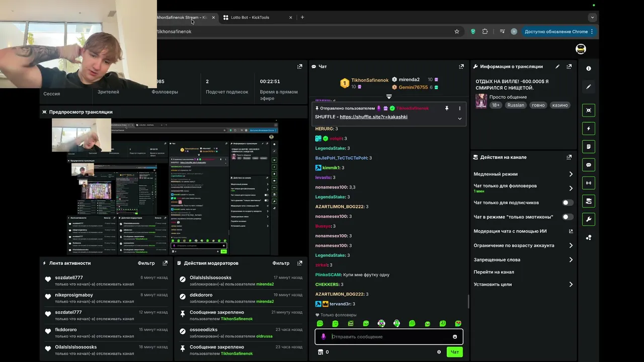The width and height of the screenshot is (644, 362).
Task: Click the purple microphone icon in chat input
Action: coord(324,336)
